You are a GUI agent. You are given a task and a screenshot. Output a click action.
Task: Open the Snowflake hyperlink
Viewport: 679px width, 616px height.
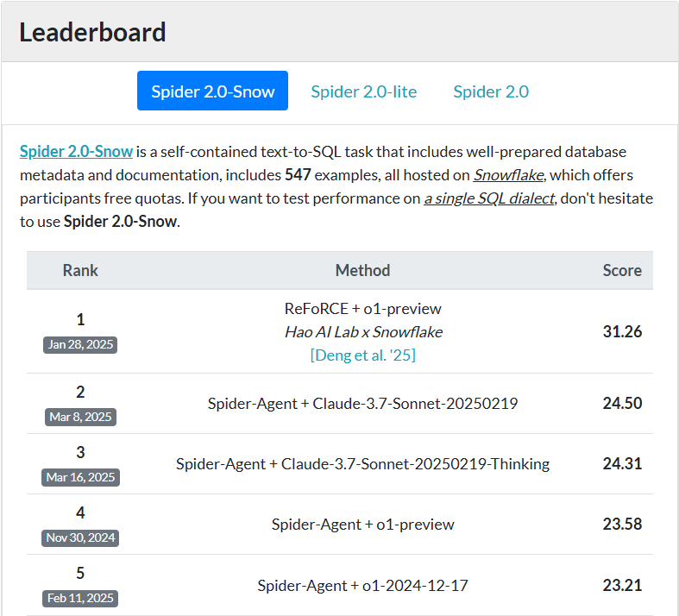[x=508, y=175]
